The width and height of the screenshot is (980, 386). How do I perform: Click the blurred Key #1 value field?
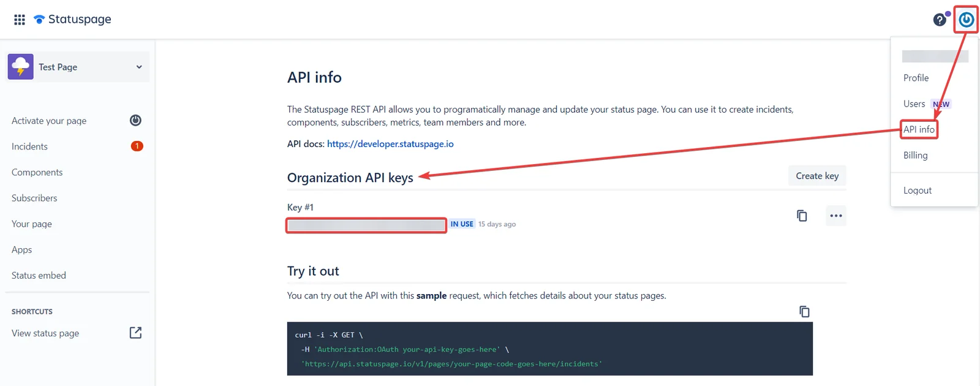click(366, 225)
